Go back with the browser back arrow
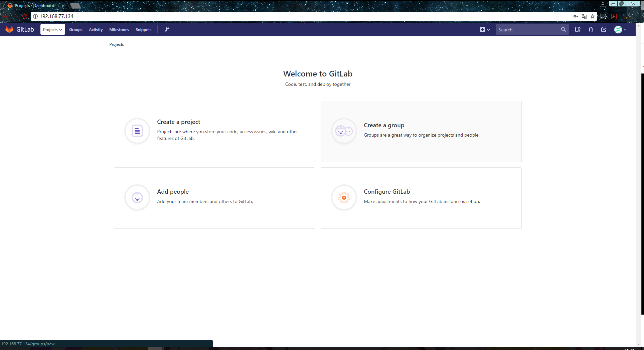Image resolution: width=644 pixels, height=350 pixels. pos(6,16)
